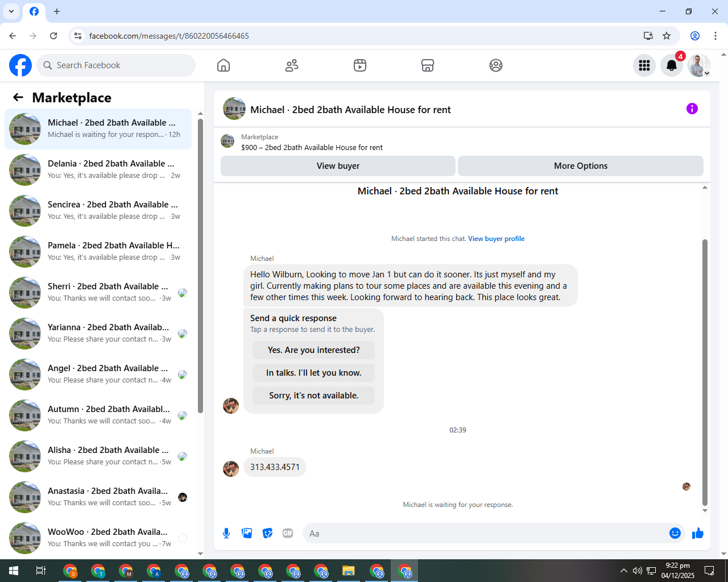Go to Home feed icon
Image resolution: width=728 pixels, height=582 pixels.
click(x=224, y=65)
